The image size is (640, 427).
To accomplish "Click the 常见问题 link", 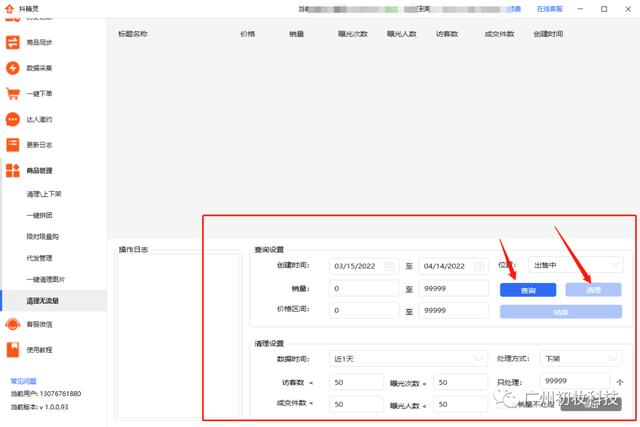I will point(22,381).
